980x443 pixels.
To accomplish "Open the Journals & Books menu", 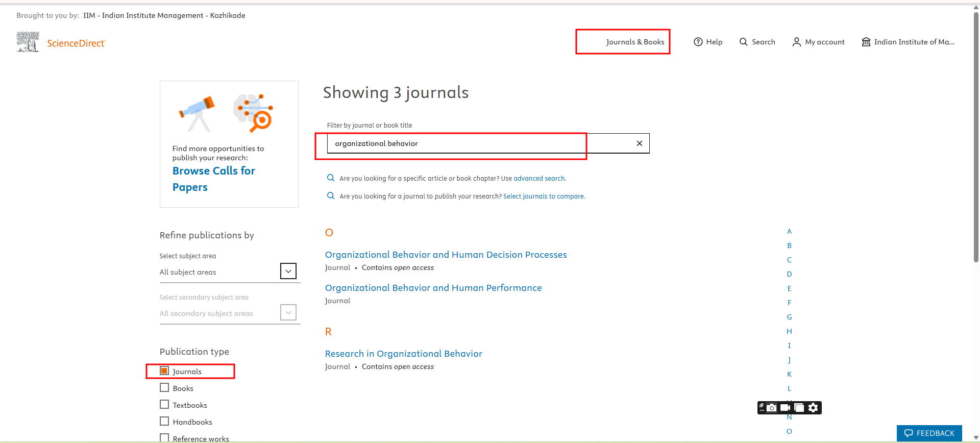I will (x=635, y=42).
